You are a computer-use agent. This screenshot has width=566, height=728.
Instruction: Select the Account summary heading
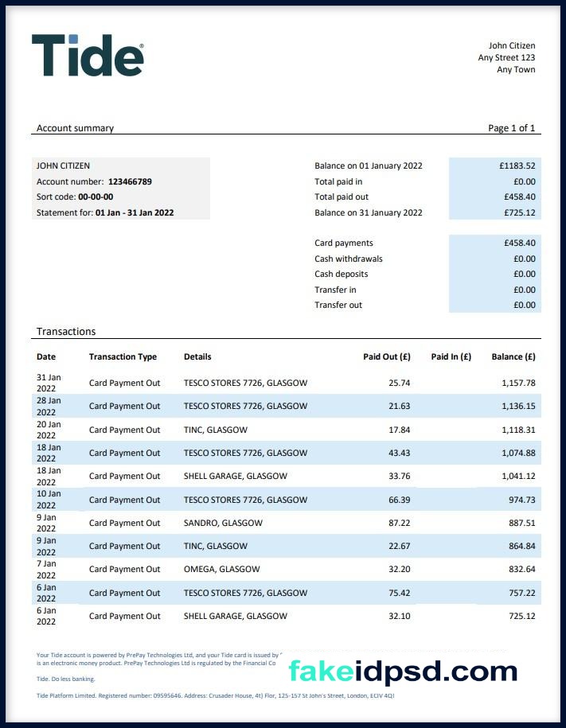[x=76, y=128]
